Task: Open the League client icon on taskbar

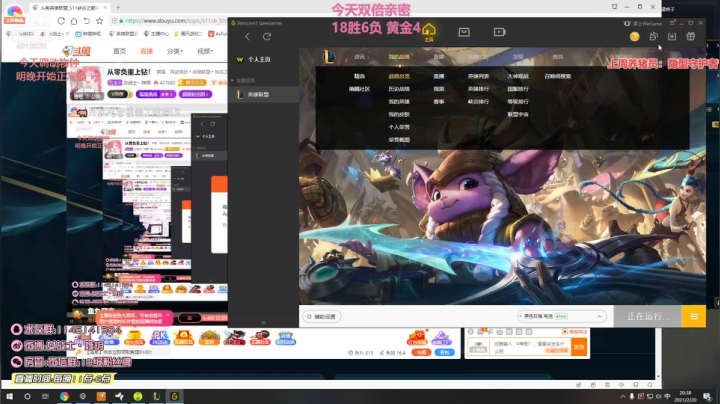Action: pos(156,396)
